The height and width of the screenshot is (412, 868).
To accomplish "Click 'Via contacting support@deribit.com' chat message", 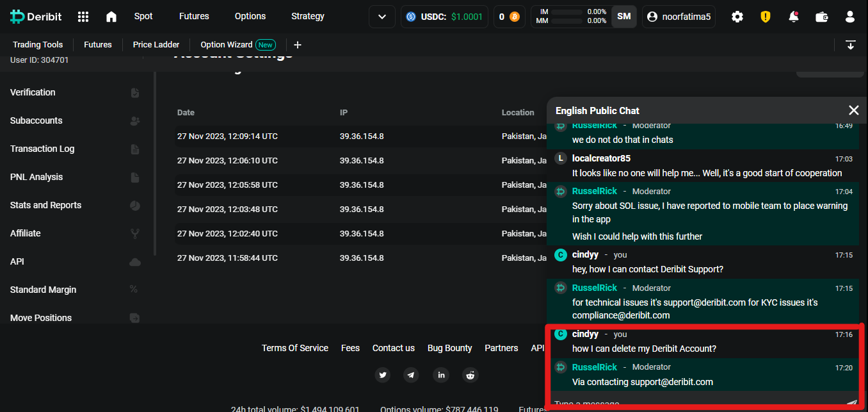I will click(x=643, y=382).
